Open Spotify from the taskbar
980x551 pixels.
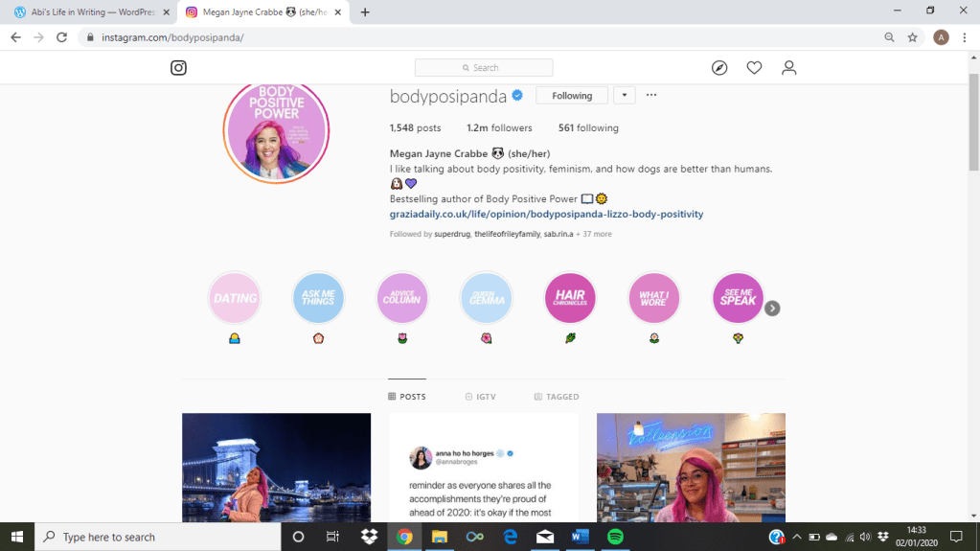pyautogui.click(x=615, y=537)
